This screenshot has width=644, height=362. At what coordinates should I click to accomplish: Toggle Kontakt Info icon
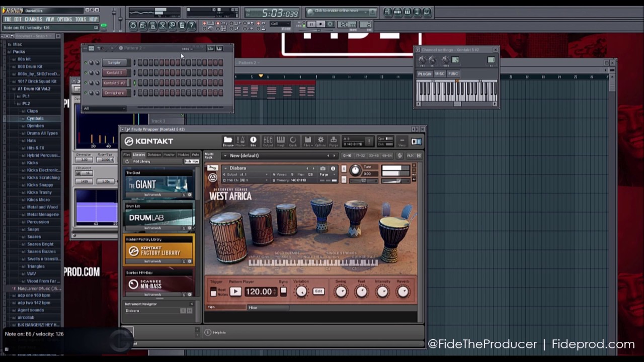(253, 141)
